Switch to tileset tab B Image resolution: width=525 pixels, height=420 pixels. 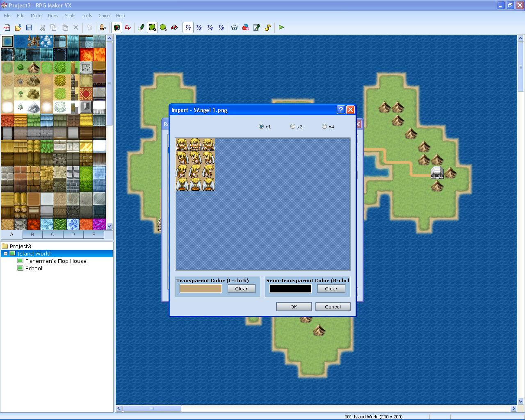click(32, 235)
